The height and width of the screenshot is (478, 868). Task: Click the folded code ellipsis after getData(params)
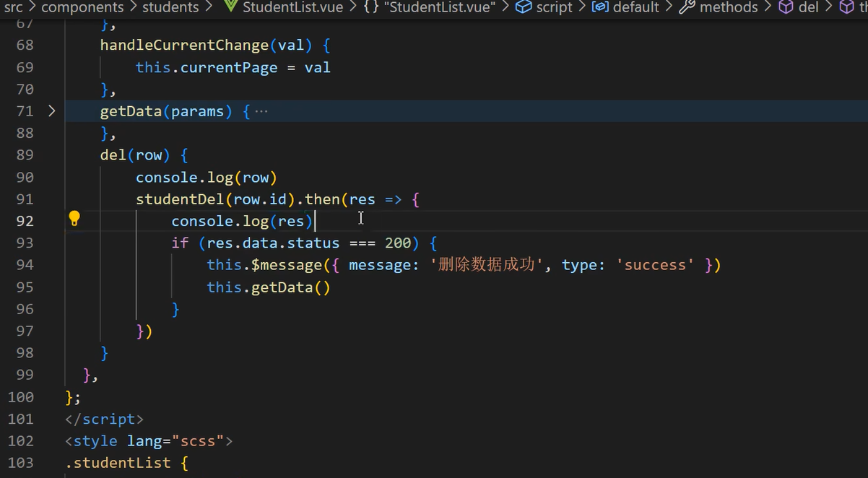(x=261, y=111)
